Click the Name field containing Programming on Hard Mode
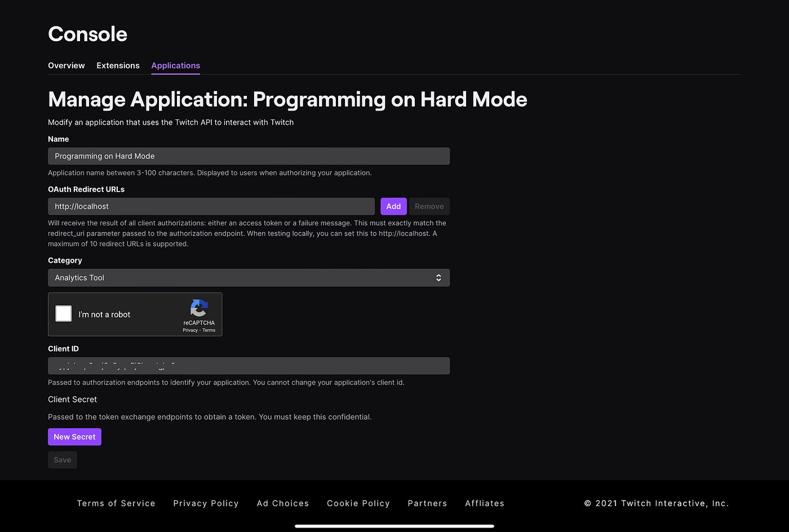 pyautogui.click(x=248, y=156)
